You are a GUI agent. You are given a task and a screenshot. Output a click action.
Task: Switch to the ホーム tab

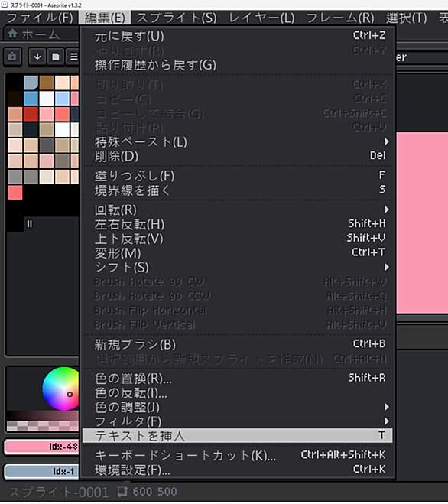pos(41,34)
